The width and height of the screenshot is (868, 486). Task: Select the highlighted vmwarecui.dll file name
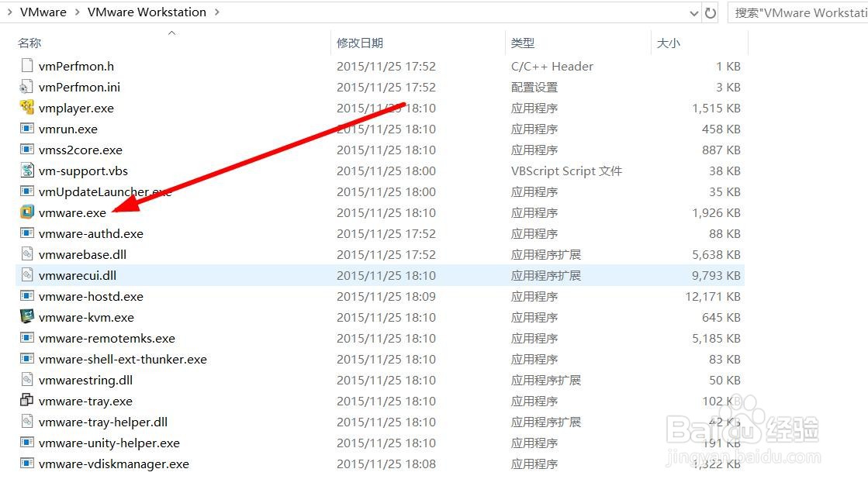(x=78, y=276)
